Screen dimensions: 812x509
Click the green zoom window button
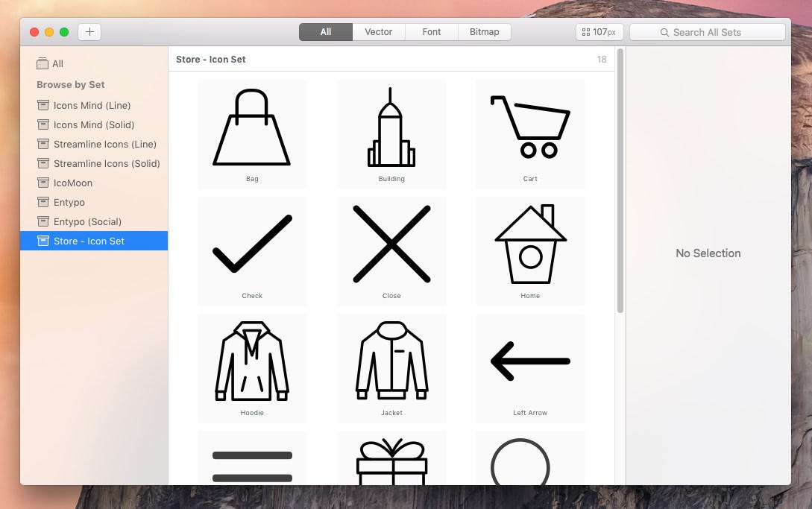coord(64,32)
